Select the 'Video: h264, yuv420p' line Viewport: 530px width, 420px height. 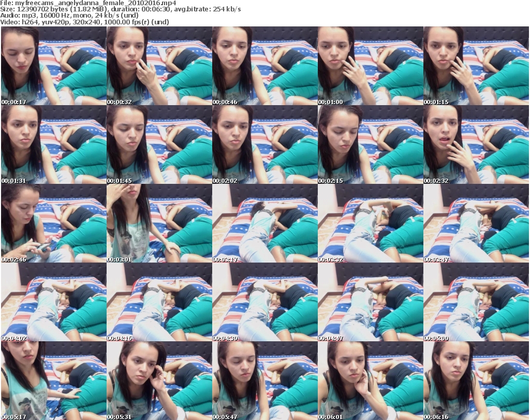pyautogui.click(x=84, y=22)
